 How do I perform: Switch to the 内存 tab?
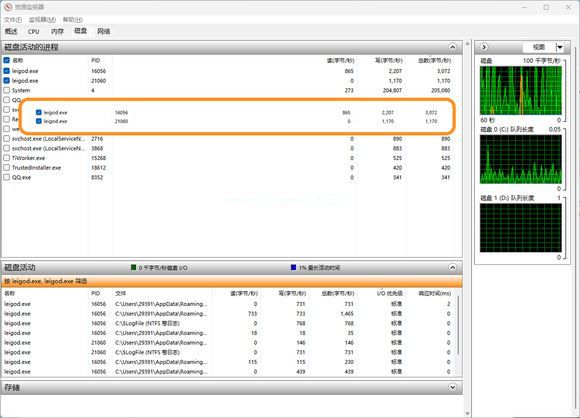pos(57,31)
